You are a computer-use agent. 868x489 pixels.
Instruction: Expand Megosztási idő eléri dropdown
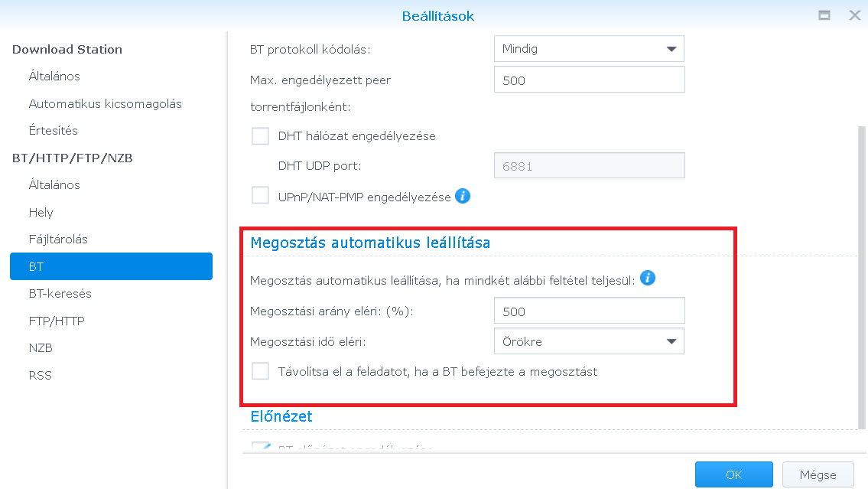point(589,341)
